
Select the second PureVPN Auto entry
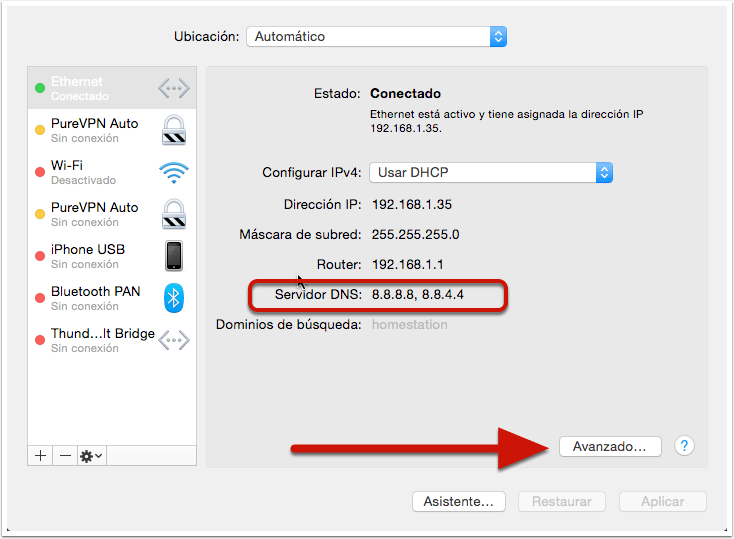coord(95,214)
